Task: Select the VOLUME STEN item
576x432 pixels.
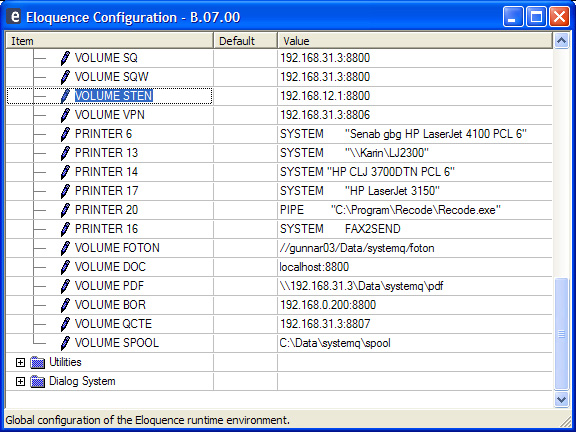Action: (x=114, y=96)
